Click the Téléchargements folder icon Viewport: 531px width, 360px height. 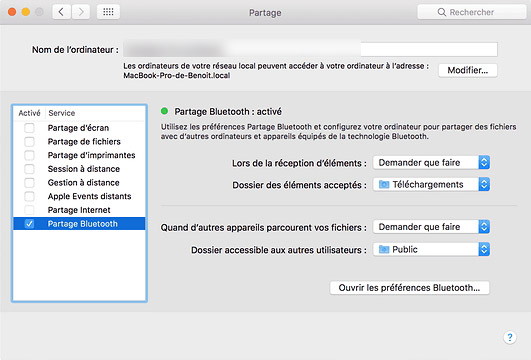384,185
